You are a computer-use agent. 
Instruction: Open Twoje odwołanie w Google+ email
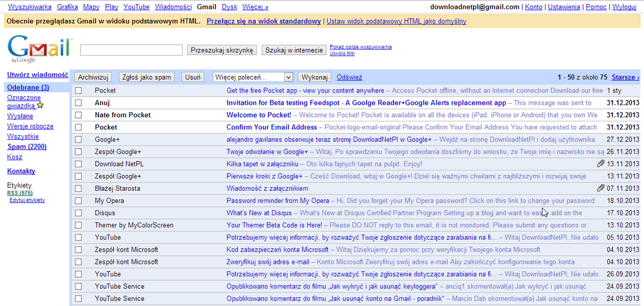[x=268, y=152]
